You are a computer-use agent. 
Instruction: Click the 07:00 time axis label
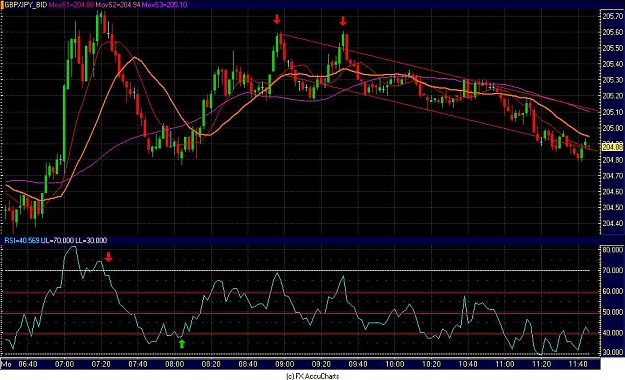[x=65, y=364]
